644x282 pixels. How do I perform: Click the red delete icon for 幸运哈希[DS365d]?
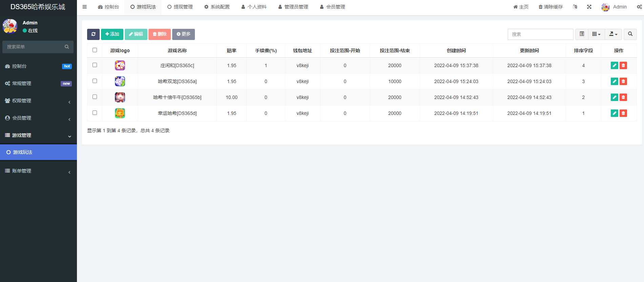coord(623,113)
